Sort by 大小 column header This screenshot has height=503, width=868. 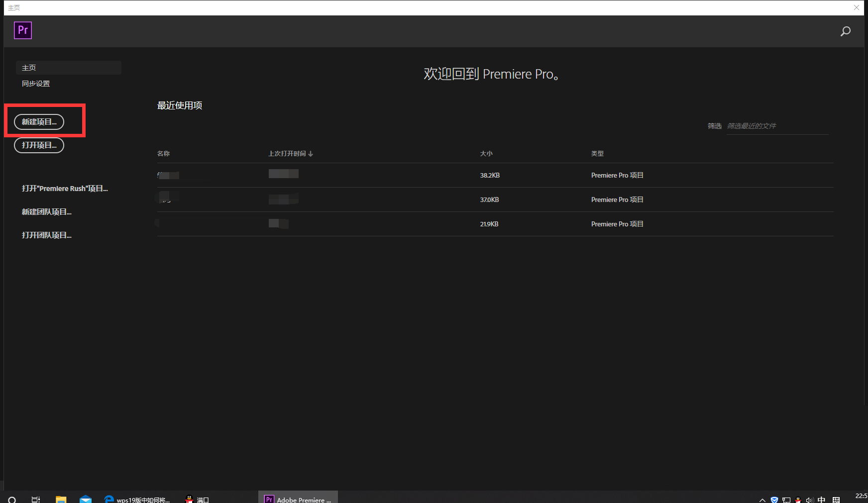[x=486, y=154]
